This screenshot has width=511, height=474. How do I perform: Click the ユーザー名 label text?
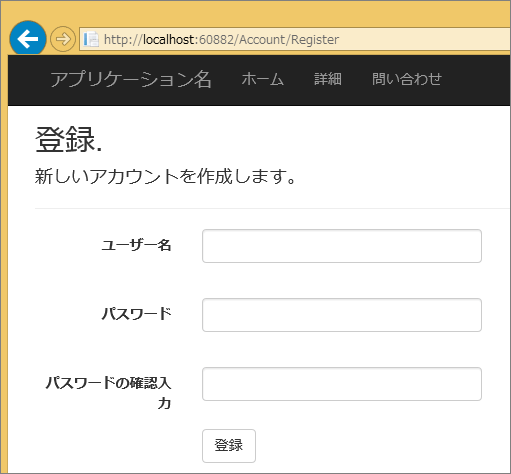tap(136, 245)
